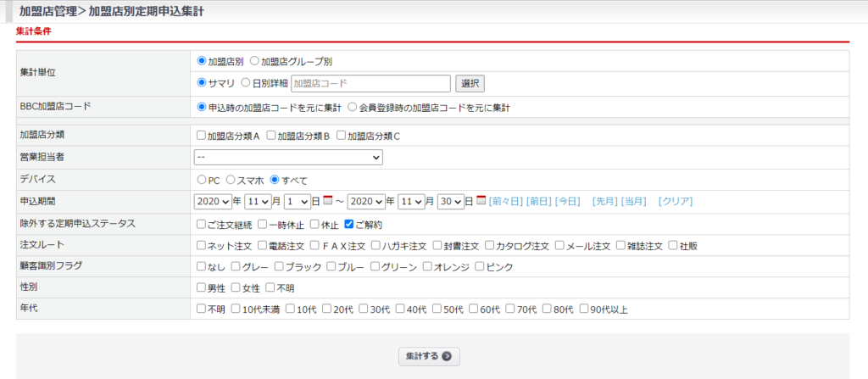Select the 加盟店グループ別 radio option

pos(254,61)
